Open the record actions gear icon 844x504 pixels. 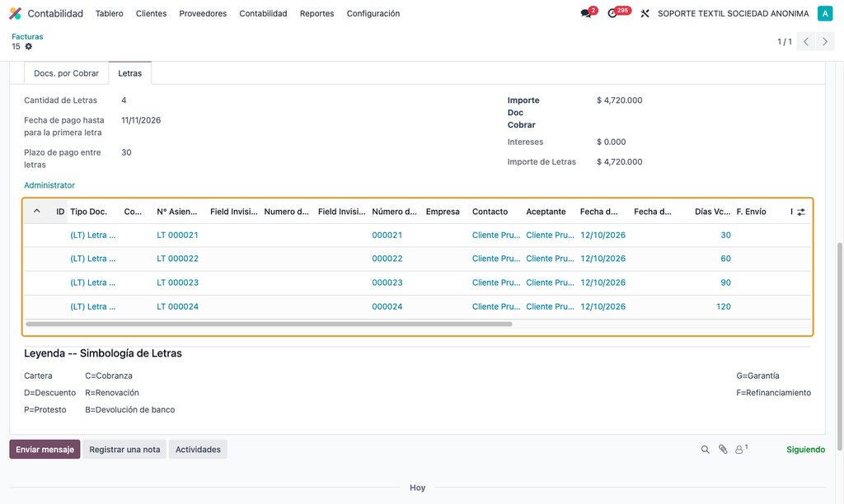tap(29, 46)
